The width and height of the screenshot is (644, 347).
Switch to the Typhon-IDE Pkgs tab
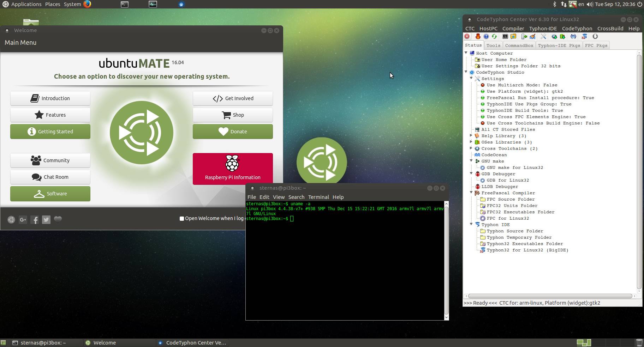(x=559, y=45)
